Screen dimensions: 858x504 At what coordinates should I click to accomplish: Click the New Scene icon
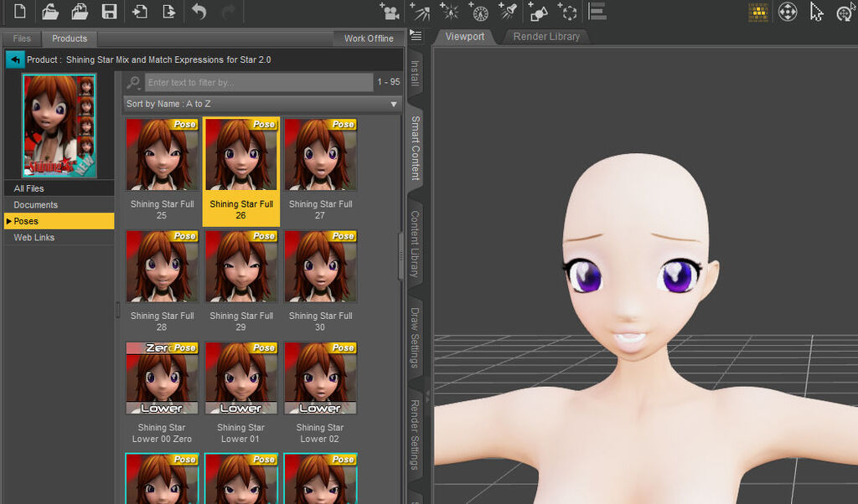click(x=20, y=12)
